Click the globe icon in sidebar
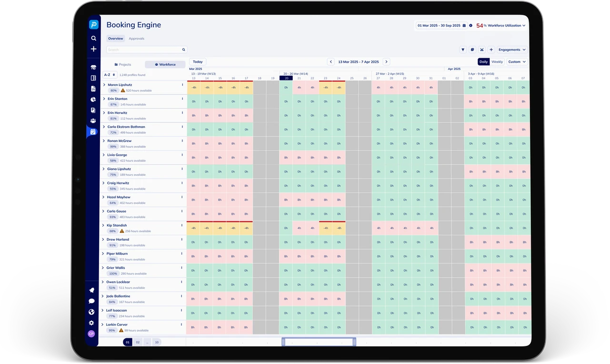 [x=91, y=312]
